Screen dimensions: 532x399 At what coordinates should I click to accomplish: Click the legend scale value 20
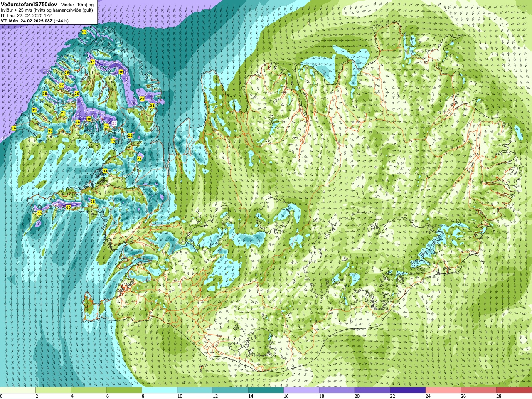coord(357,396)
